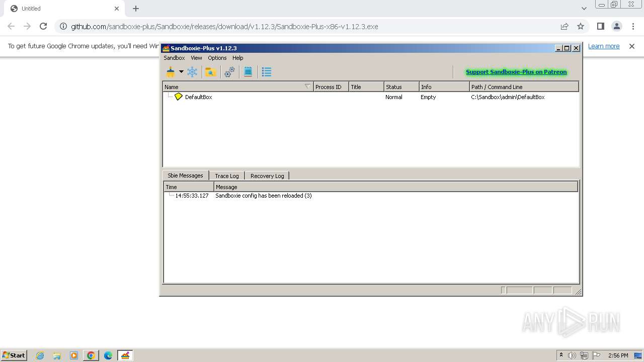Click the site info icon in address bar

coord(63,26)
